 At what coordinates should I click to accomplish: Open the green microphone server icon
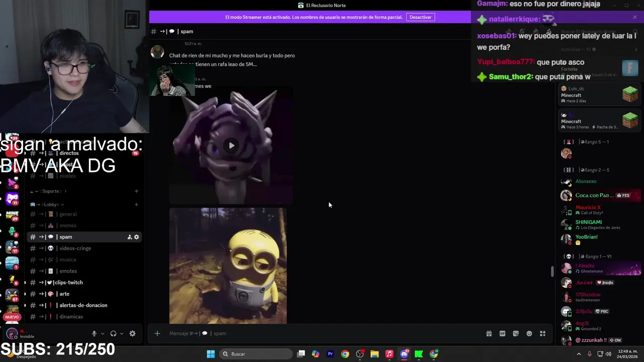12,231
